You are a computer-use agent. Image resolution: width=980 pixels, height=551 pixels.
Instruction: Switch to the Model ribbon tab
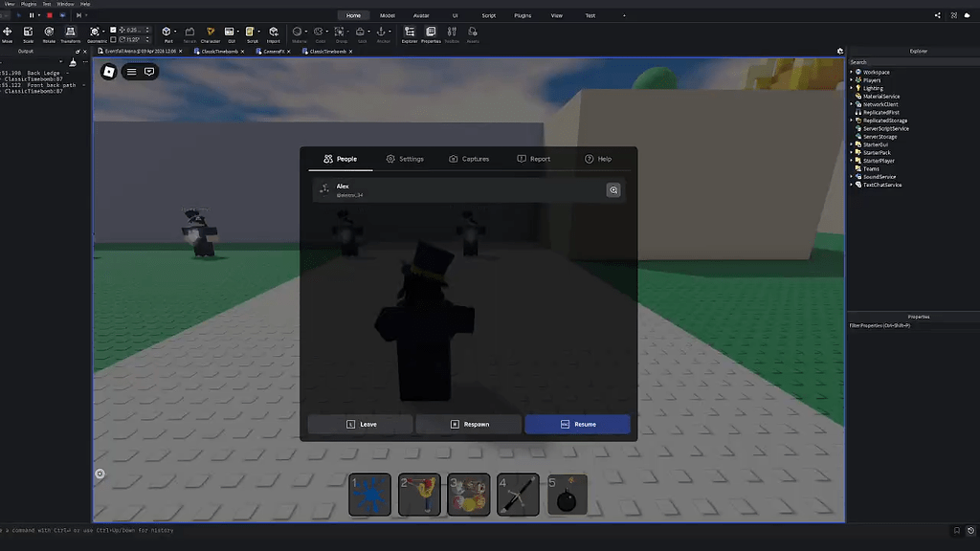pyautogui.click(x=388, y=15)
